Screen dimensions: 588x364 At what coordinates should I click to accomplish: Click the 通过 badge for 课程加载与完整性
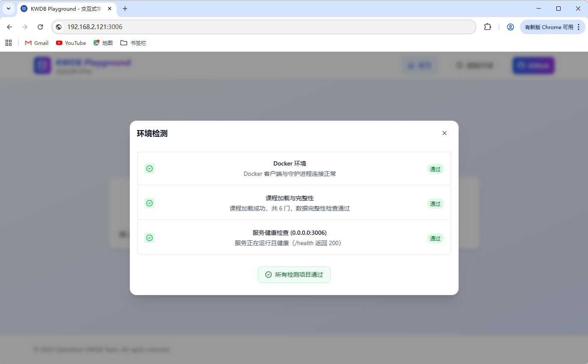pos(435,204)
